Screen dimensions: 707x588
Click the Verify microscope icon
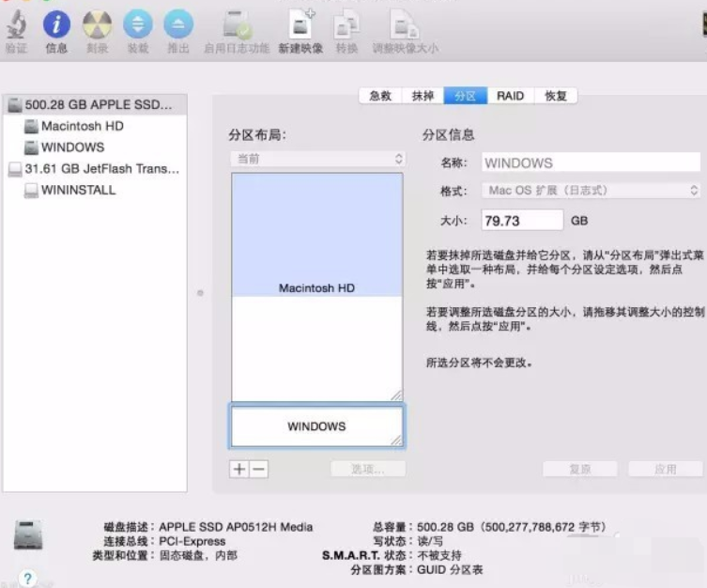point(17,23)
